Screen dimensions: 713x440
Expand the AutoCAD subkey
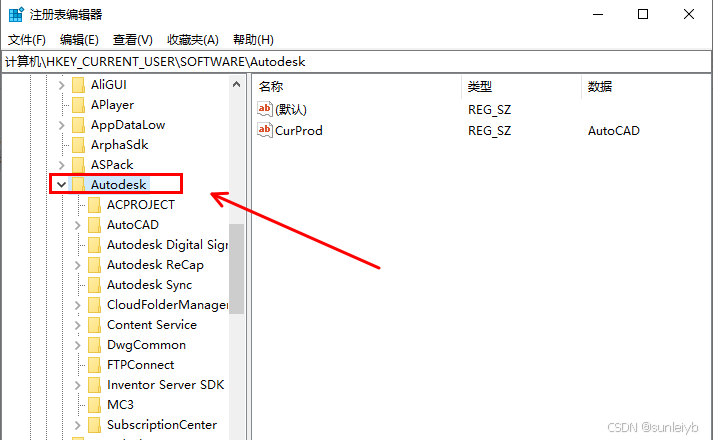[x=77, y=225]
